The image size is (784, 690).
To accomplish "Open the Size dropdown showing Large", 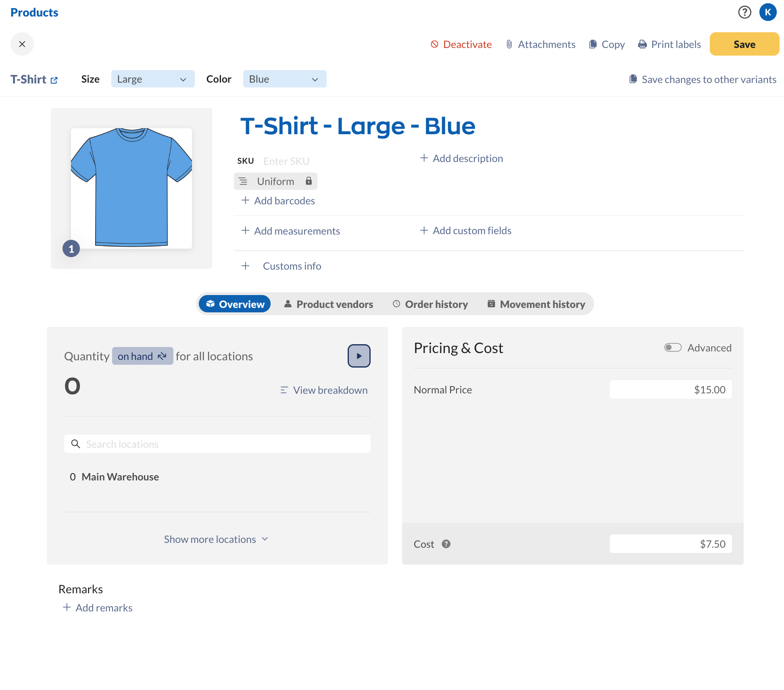I will (x=153, y=79).
